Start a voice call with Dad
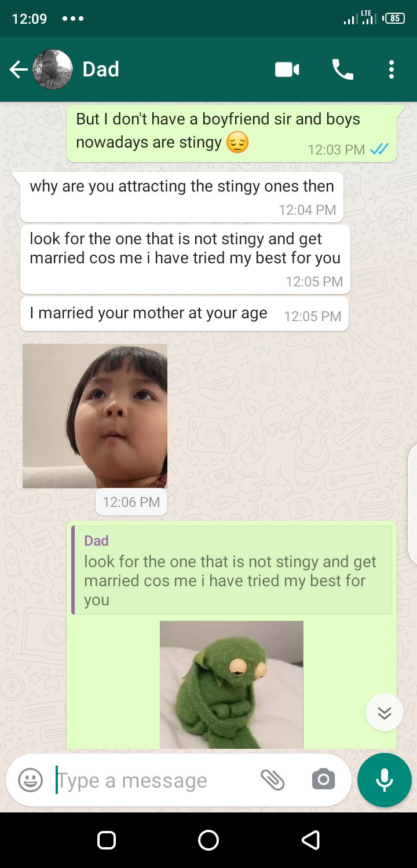This screenshot has height=868, width=417. (x=342, y=70)
